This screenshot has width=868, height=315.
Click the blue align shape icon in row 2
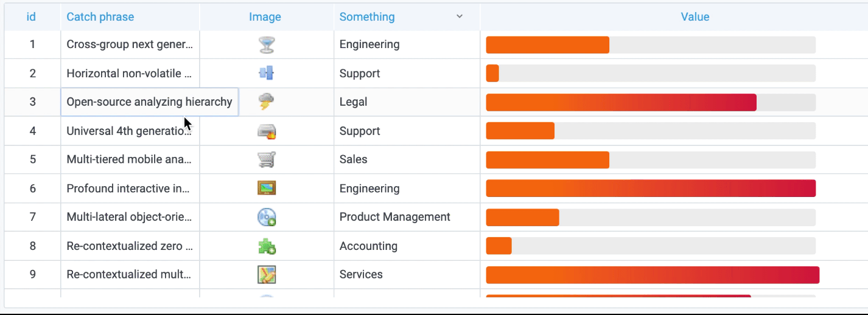point(267,74)
